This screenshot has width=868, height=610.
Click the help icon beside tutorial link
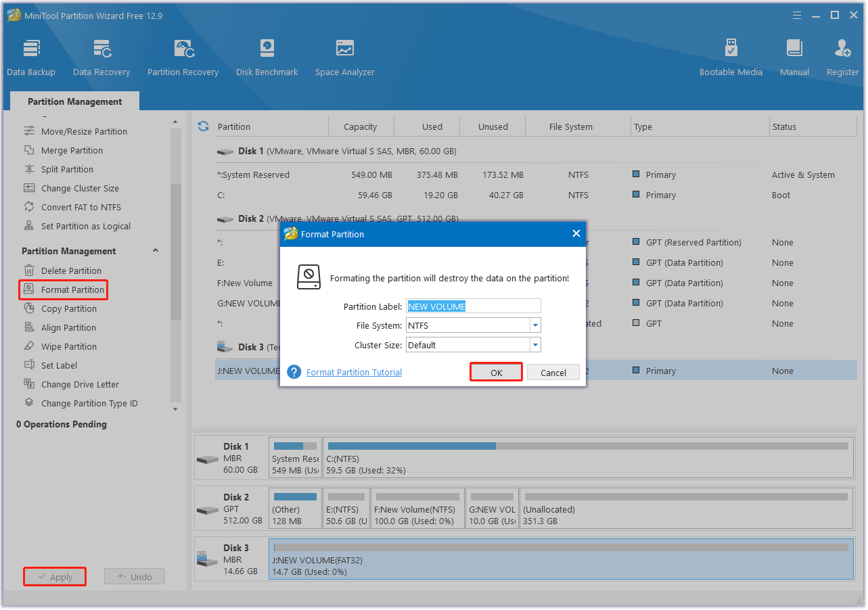point(294,372)
